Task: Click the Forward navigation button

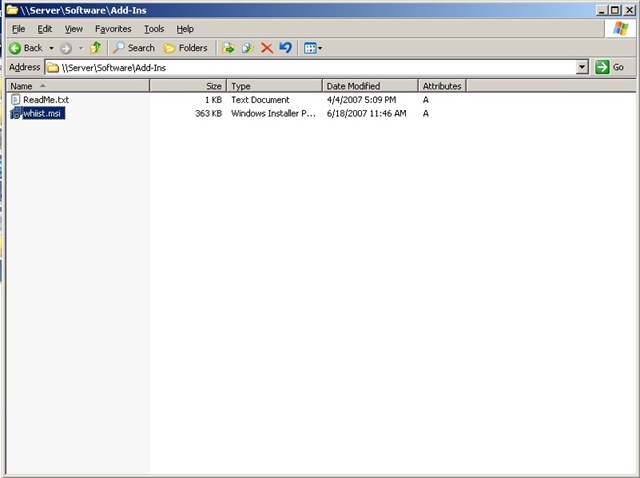Action: pos(66,48)
